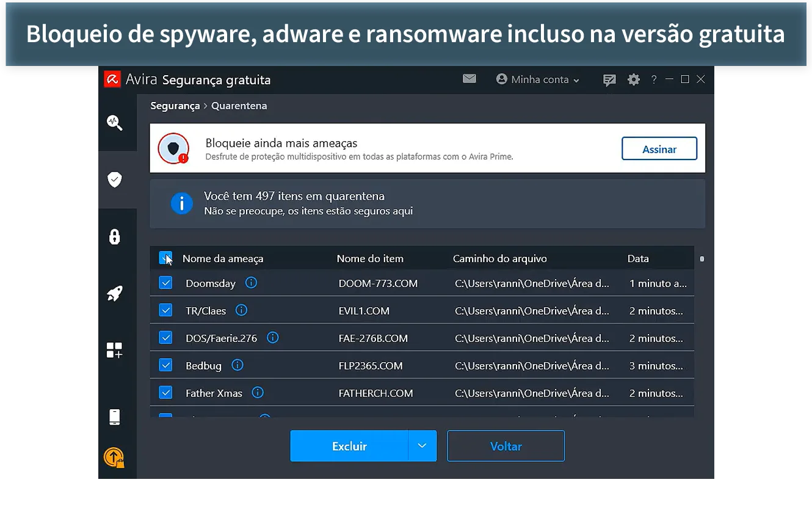Open the Privacy padlock sidebar icon
The image size is (812, 507).
tap(115, 236)
